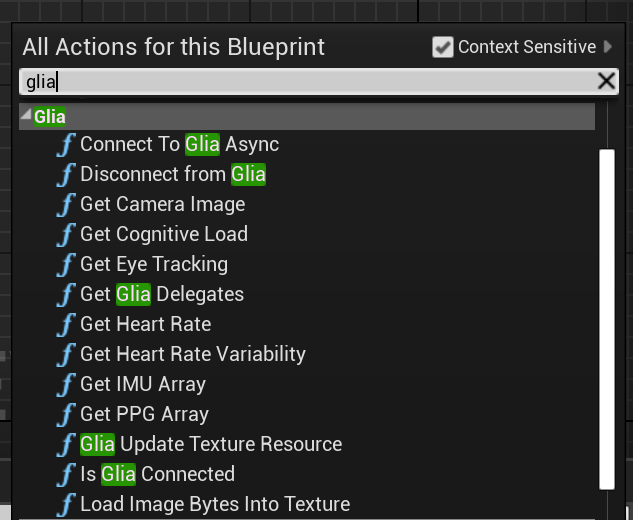The width and height of the screenshot is (633, 520).
Task: Click into the glia search field
Action: point(300,82)
